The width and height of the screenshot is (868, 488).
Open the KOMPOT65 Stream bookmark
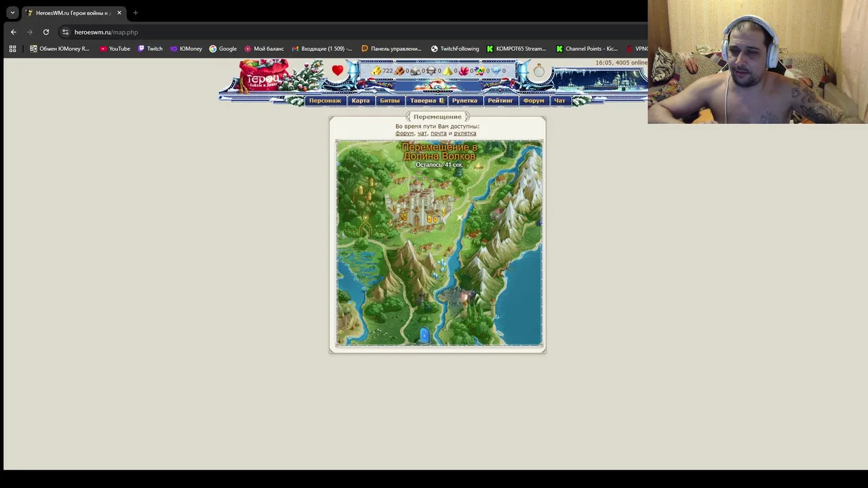(x=516, y=49)
